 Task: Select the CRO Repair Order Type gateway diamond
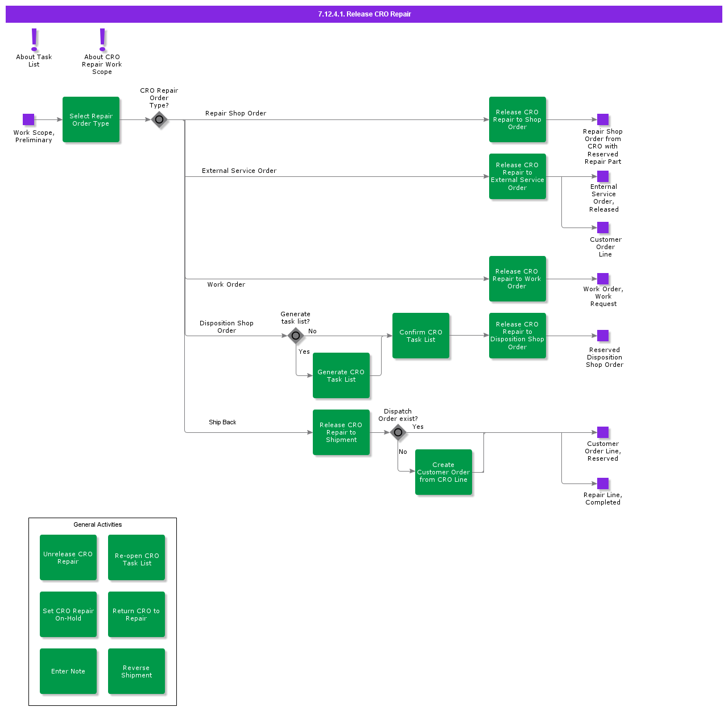pyautogui.click(x=159, y=119)
